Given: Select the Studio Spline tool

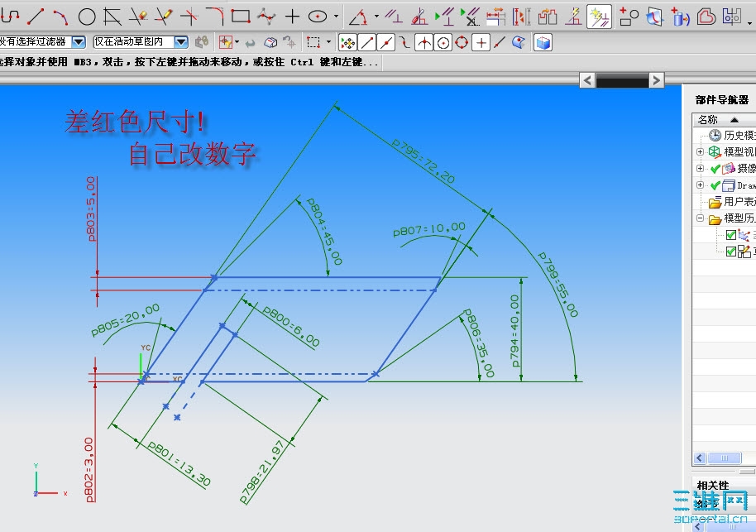Looking at the screenshot, I should click(x=266, y=17).
